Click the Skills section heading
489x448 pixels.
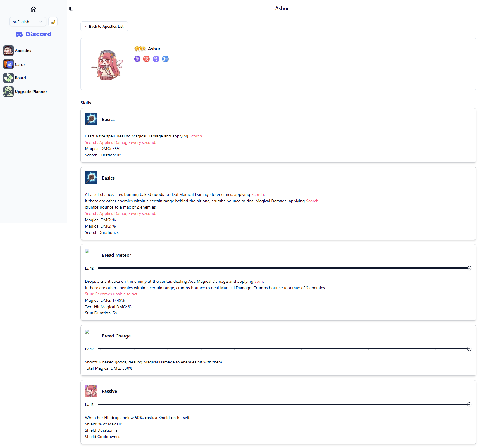tap(86, 103)
